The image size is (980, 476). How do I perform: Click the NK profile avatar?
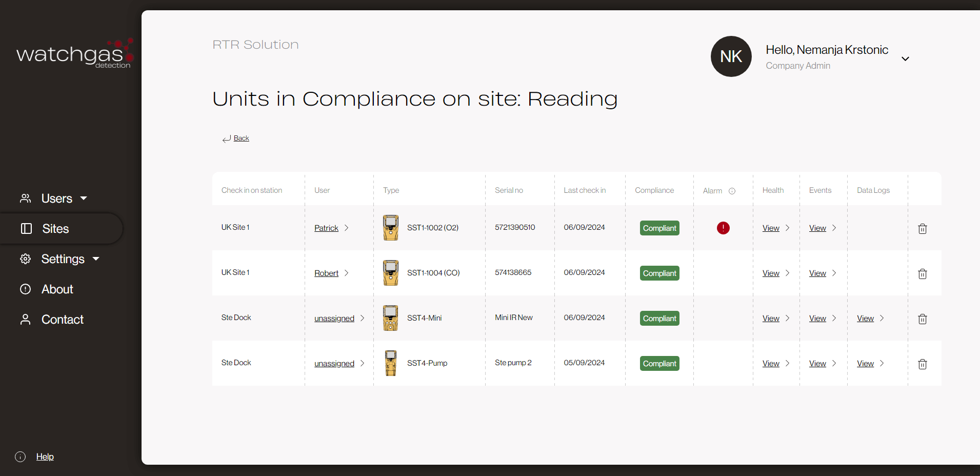pyautogui.click(x=731, y=56)
